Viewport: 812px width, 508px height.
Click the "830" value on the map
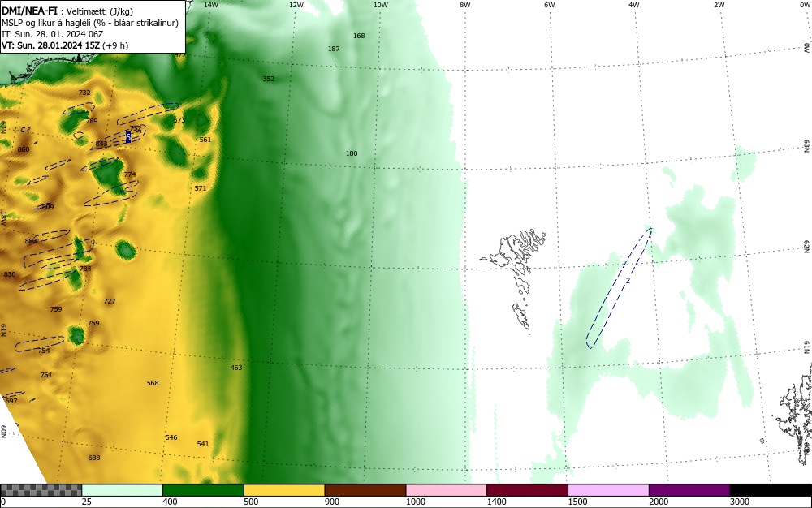click(x=9, y=274)
